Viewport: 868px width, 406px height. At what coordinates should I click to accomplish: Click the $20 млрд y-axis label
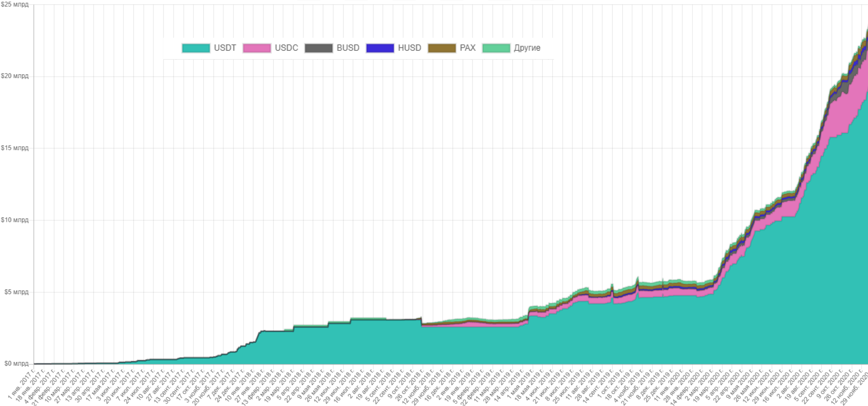[x=15, y=76]
